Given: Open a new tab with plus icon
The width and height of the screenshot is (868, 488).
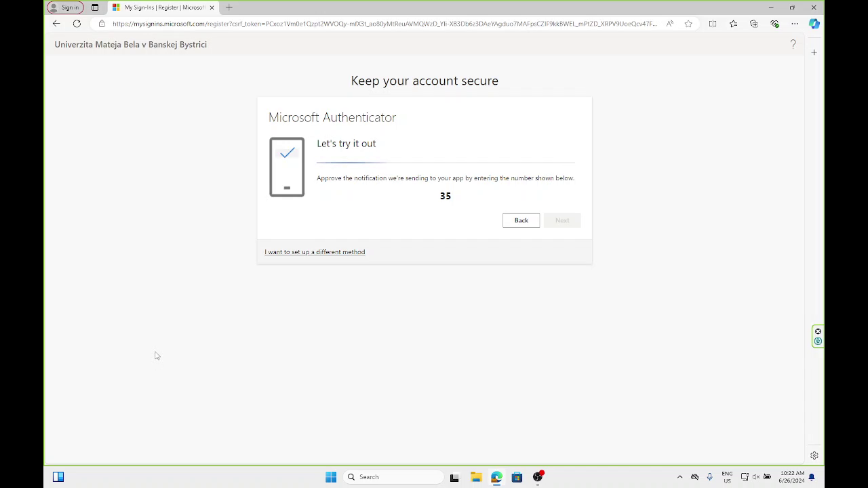Looking at the screenshot, I should point(229,7).
